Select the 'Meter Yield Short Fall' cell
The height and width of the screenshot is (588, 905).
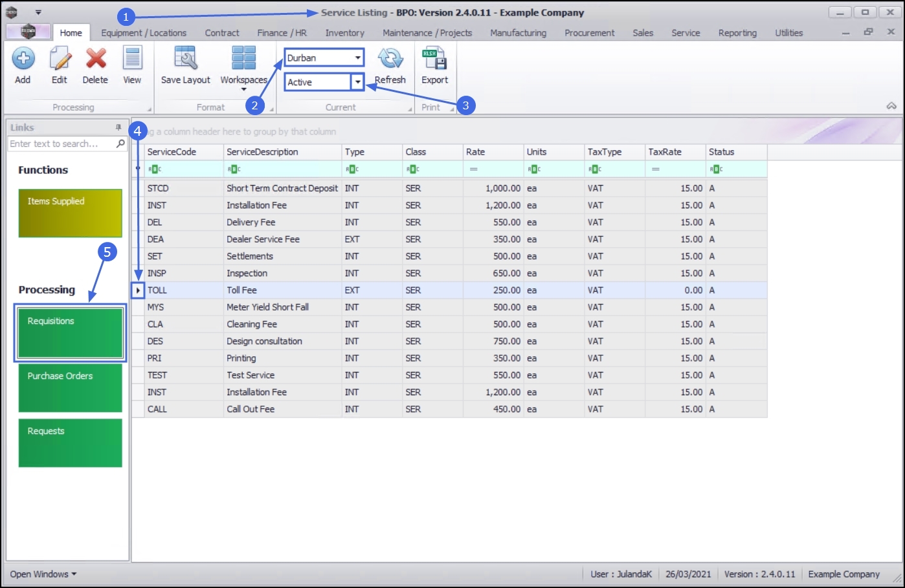283,307
